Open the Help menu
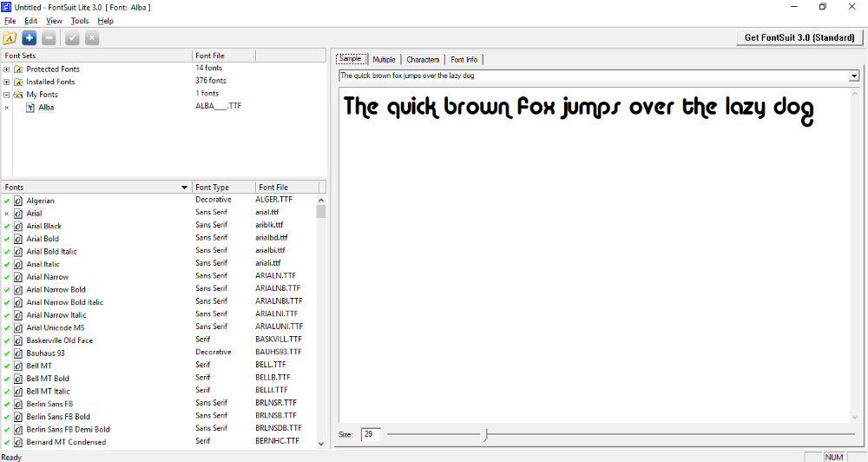The width and height of the screenshot is (868, 462). tap(105, 21)
